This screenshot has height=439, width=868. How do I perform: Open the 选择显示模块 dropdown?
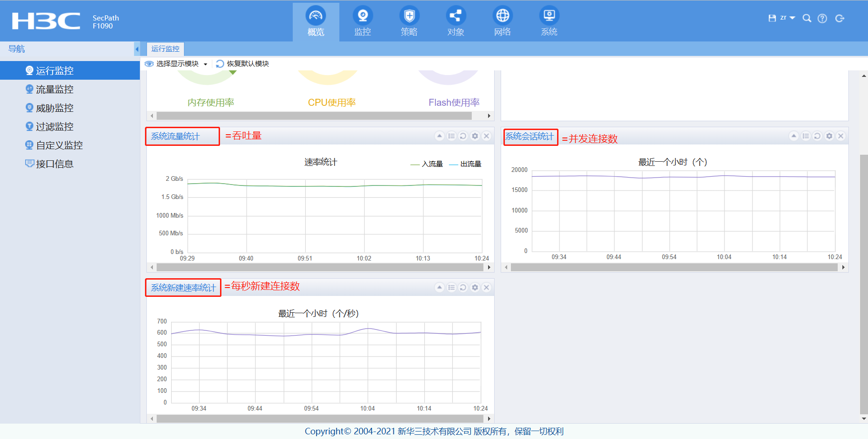(x=176, y=64)
